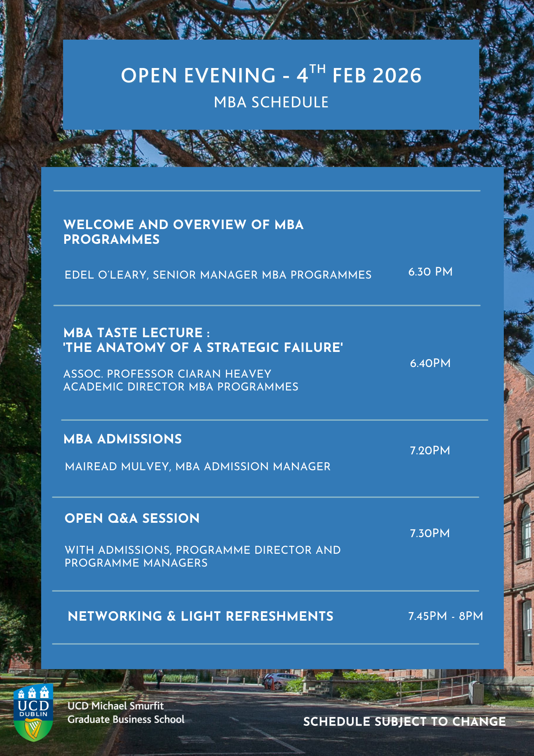Click the Welcome and Overview of MBA Programmes heading
This screenshot has width=534, height=756.
184,232
